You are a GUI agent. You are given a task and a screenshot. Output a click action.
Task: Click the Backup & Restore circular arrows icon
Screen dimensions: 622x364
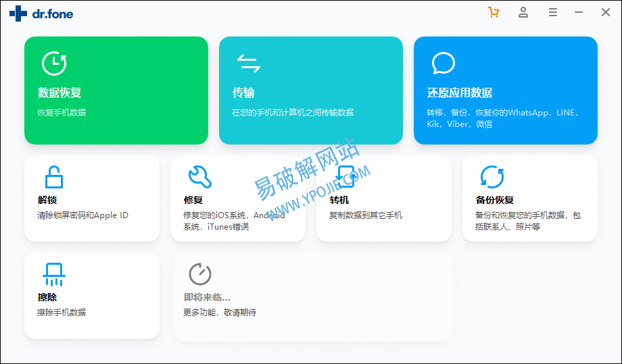tap(492, 177)
